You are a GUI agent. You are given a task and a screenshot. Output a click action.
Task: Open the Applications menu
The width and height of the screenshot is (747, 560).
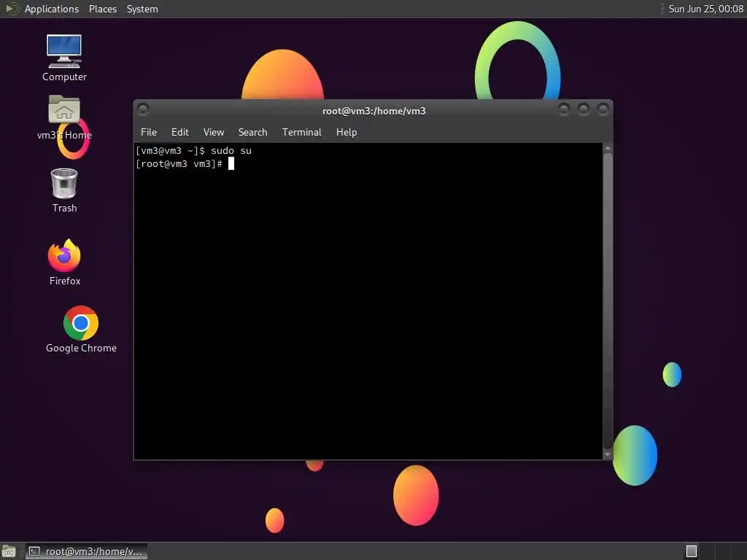[x=52, y=9]
